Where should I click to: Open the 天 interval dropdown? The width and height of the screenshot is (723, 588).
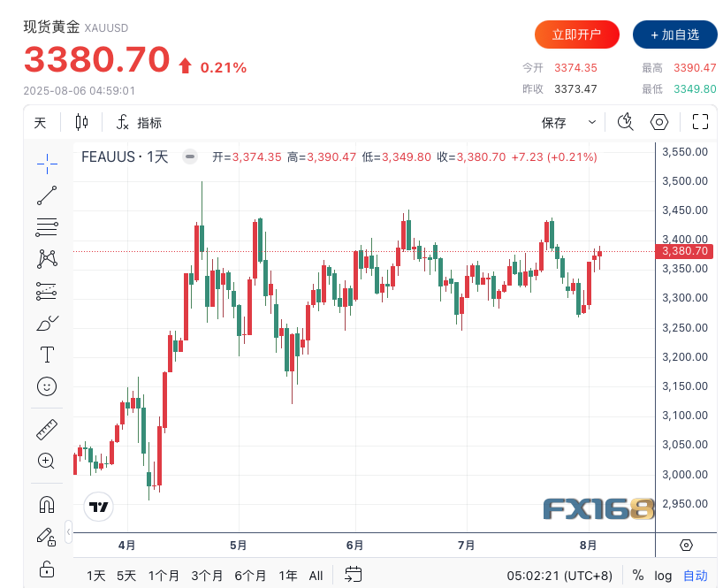[40, 123]
